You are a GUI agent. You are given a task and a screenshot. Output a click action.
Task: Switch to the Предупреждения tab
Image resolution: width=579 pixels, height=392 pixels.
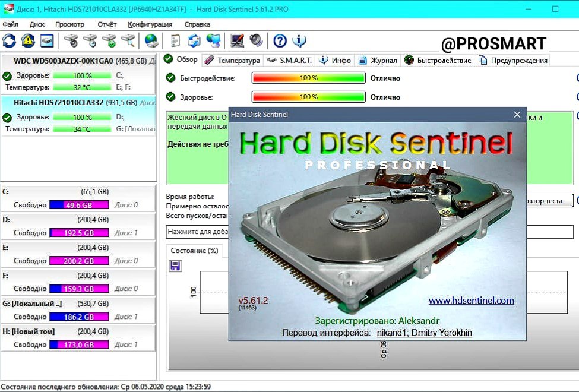tap(513, 60)
